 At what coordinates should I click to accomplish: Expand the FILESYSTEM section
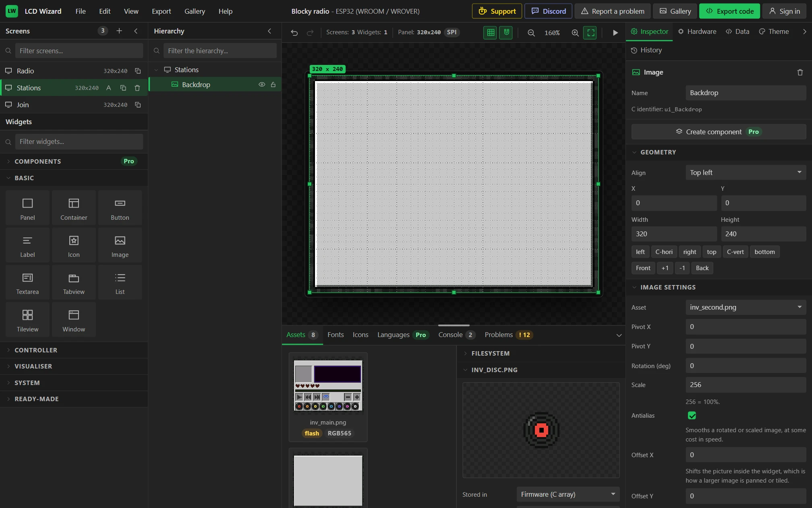(x=541, y=353)
